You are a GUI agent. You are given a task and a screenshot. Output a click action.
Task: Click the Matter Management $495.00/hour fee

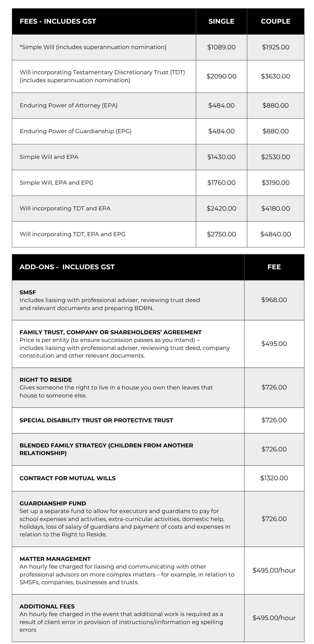click(274, 570)
